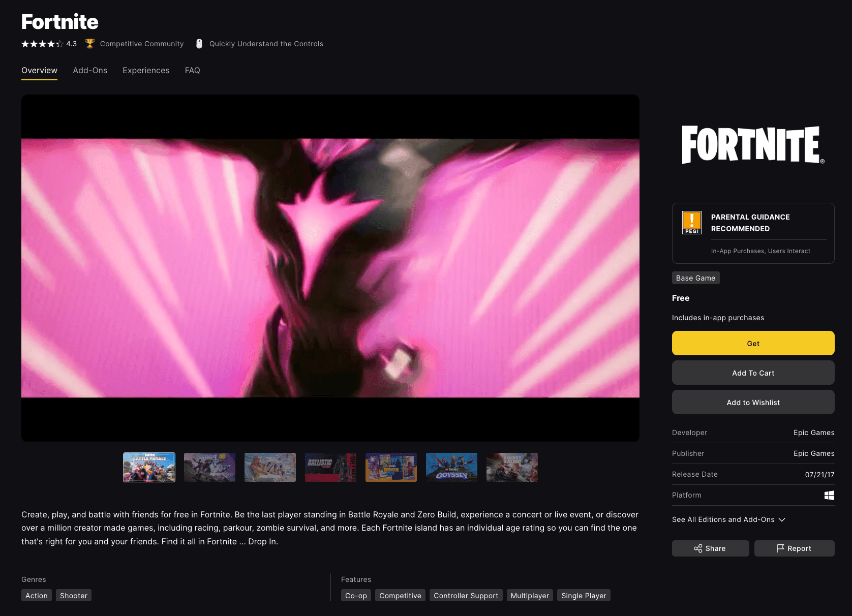This screenshot has height=616, width=852.
Task: Add Fortnite to Wishlist
Action: tap(753, 403)
